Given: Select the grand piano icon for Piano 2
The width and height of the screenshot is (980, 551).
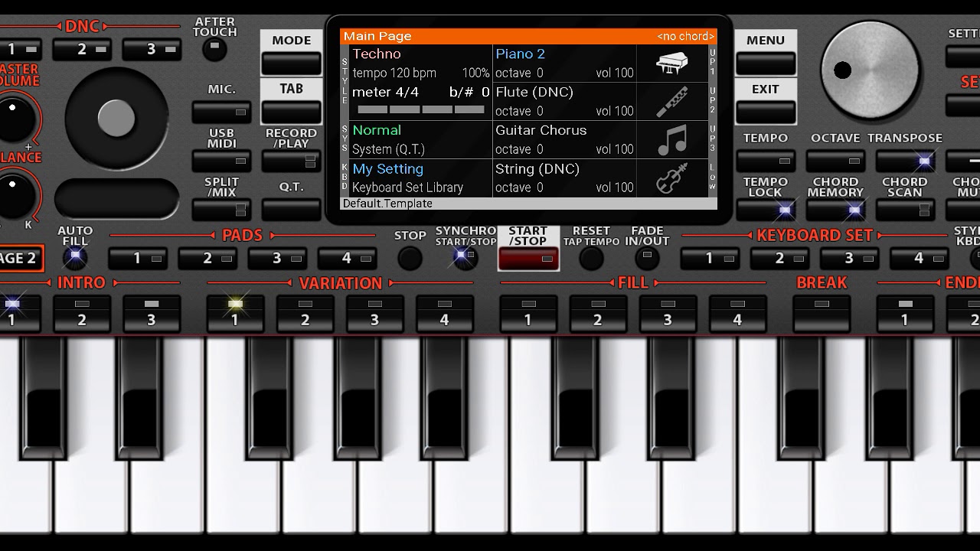Looking at the screenshot, I should pyautogui.click(x=672, y=63).
